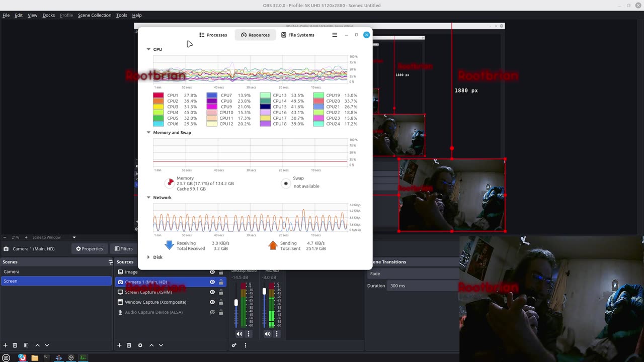
Task: Switch to the Processes tab
Action: pos(213,35)
